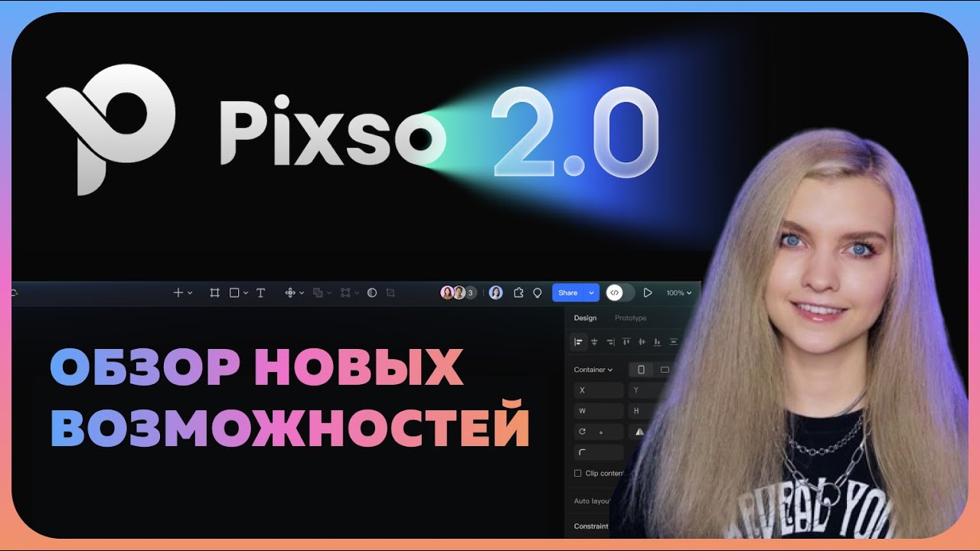Viewport: 980px width, 551px height.
Task: Click the Auto layout section label
Action: coord(593,501)
